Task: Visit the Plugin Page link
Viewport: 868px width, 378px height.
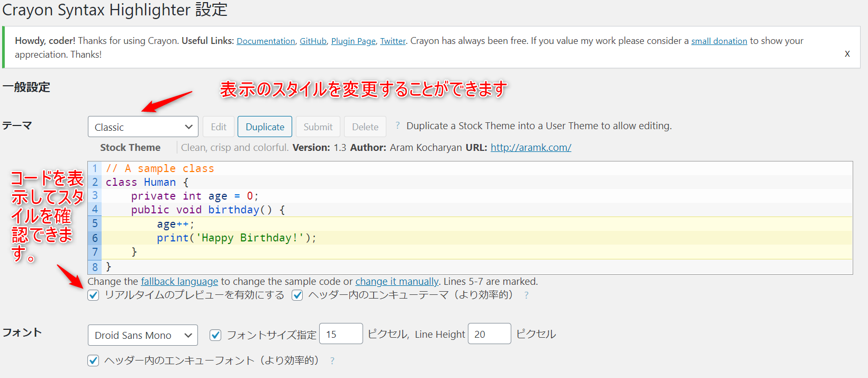Action: click(353, 41)
